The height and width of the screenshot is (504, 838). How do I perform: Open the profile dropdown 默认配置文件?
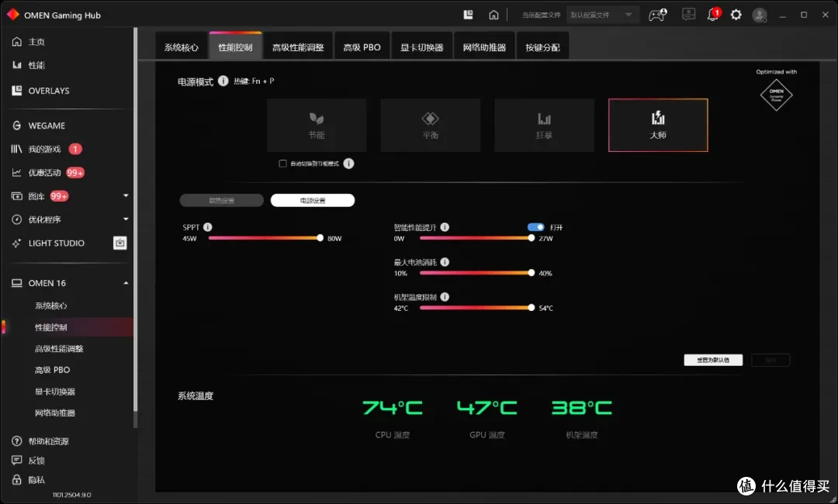pos(601,15)
